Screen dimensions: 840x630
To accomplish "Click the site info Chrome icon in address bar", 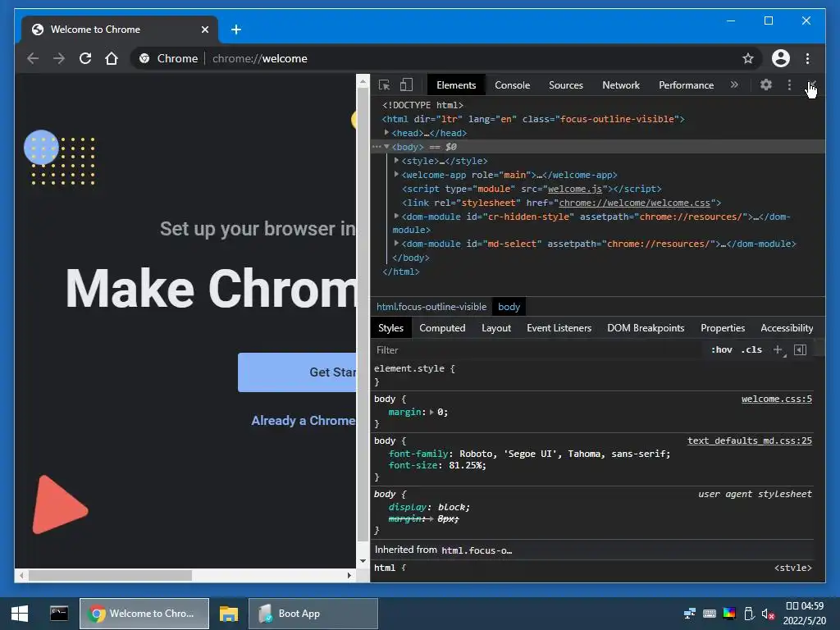I will (x=144, y=58).
